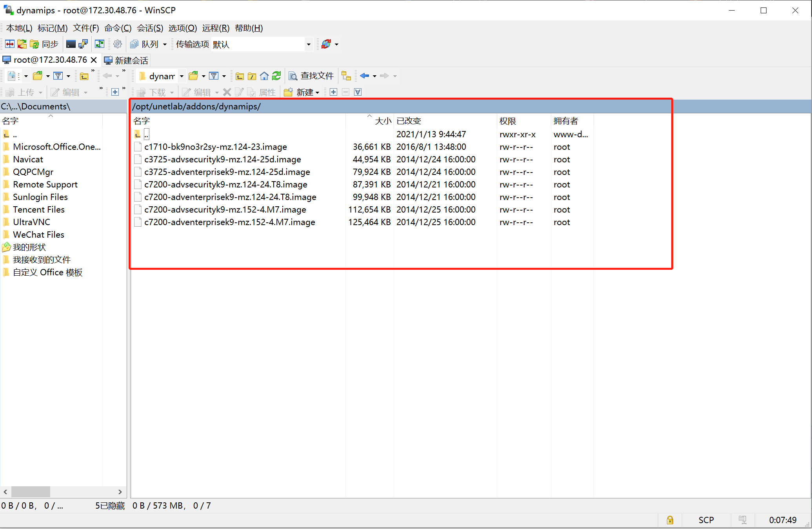
Task: Click remote path /opt/unetlab/addons/dynamips/
Action: pos(196,106)
